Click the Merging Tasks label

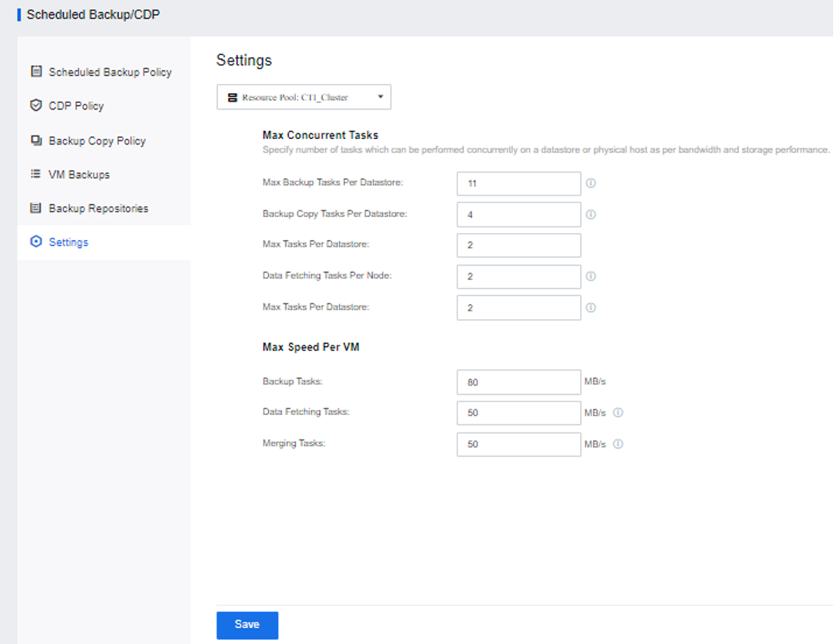[x=294, y=443]
